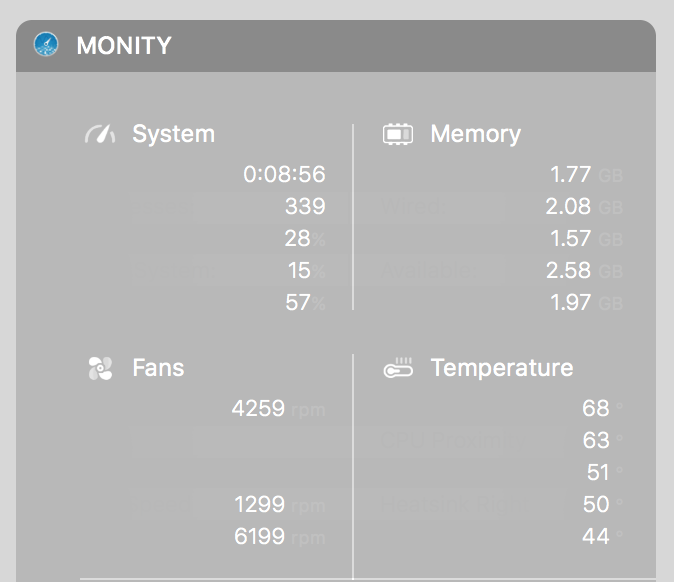Image resolution: width=674 pixels, height=582 pixels.
Task: Click the 2.58 GB available memory value
Action: click(584, 271)
